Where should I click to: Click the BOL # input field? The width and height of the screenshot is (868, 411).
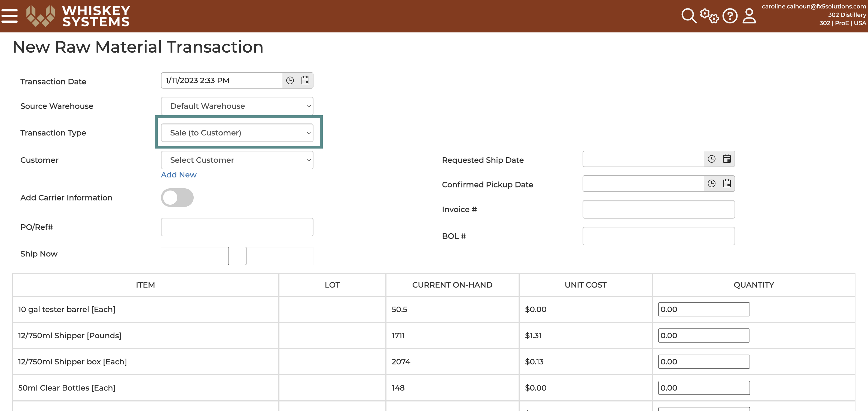[x=658, y=236]
